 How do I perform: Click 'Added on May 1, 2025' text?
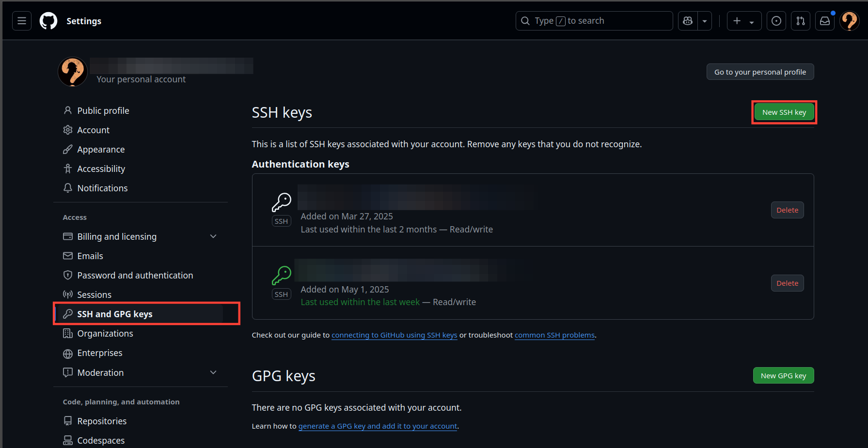pyautogui.click(x=345, y=290)
